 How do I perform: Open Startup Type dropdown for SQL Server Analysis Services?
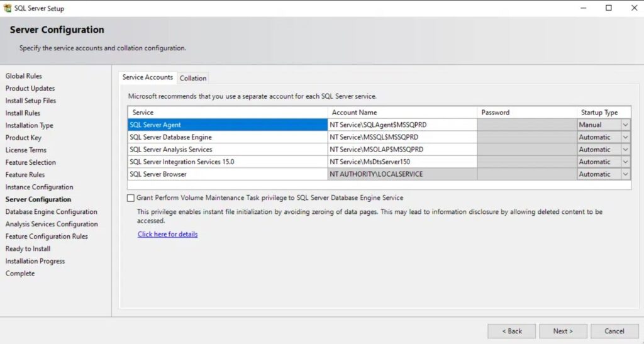[625, 150]
